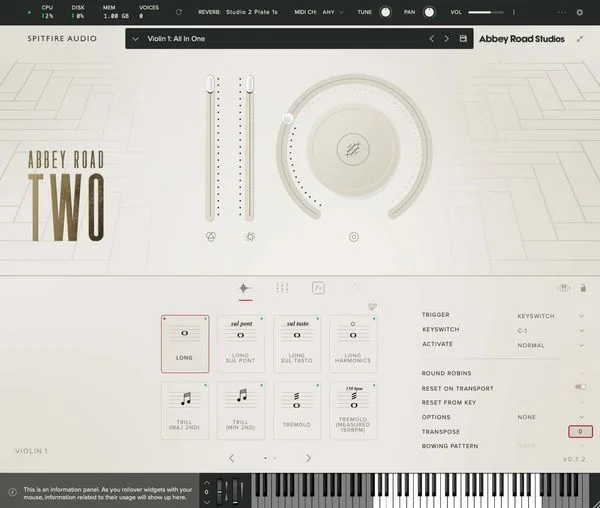Click the Tune knob in top bar
This screenshot has width=600, height=508.
click(385, 12)
